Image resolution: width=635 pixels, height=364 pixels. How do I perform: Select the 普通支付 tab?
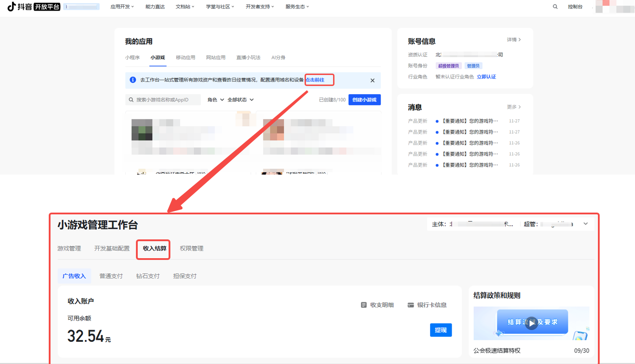[x=111, y=276]
